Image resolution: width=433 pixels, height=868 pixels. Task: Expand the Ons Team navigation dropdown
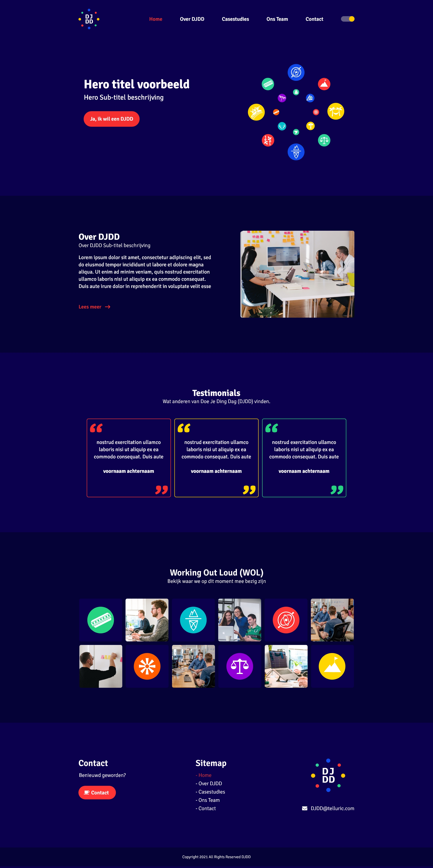[276, 19]
